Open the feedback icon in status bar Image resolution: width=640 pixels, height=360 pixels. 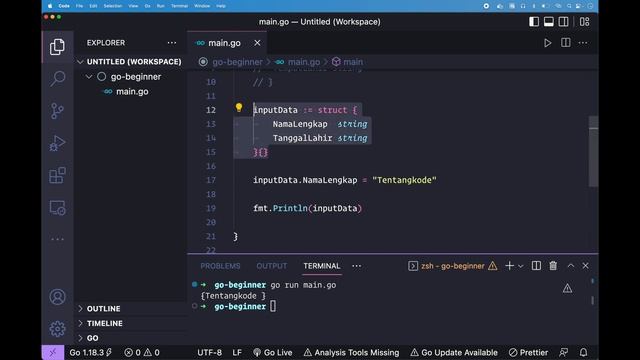point(564,353)
